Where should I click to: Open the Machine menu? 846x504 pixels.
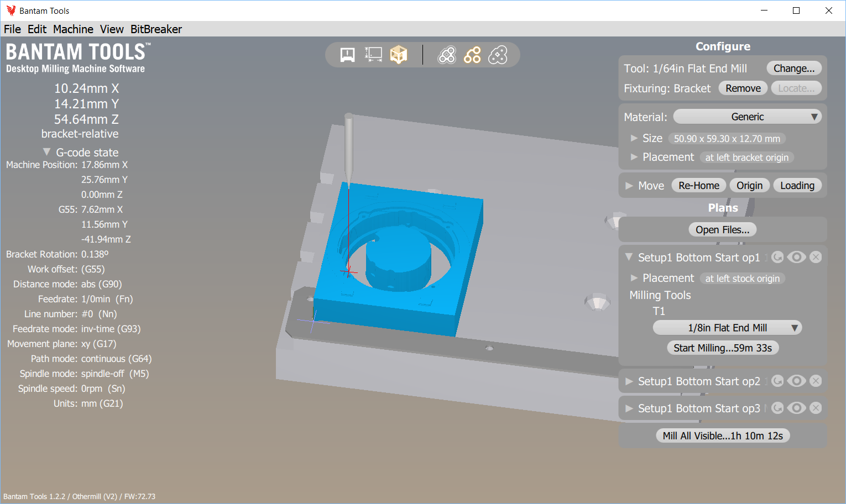73,29
